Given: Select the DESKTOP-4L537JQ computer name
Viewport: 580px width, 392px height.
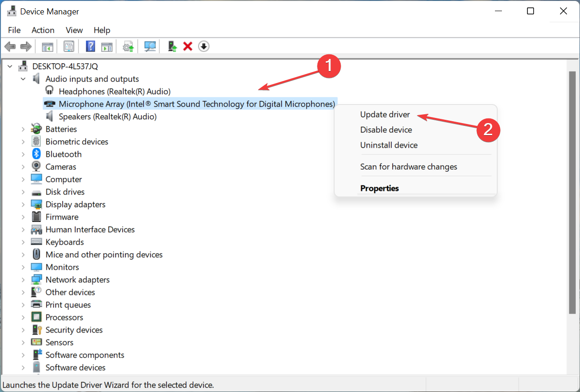Looking at the screenshot, I should click(x=65, y=66).
